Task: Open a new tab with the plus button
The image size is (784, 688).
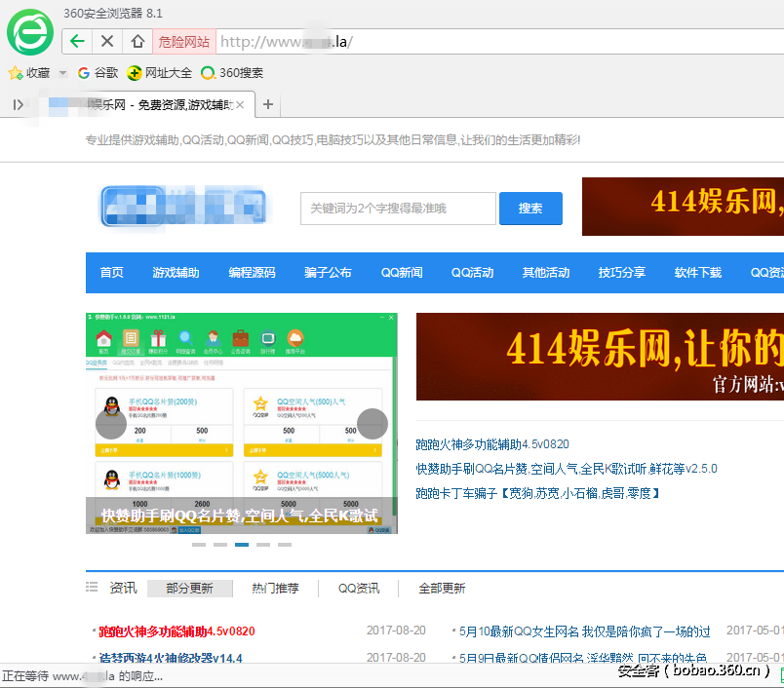Action: click(267, 103)
